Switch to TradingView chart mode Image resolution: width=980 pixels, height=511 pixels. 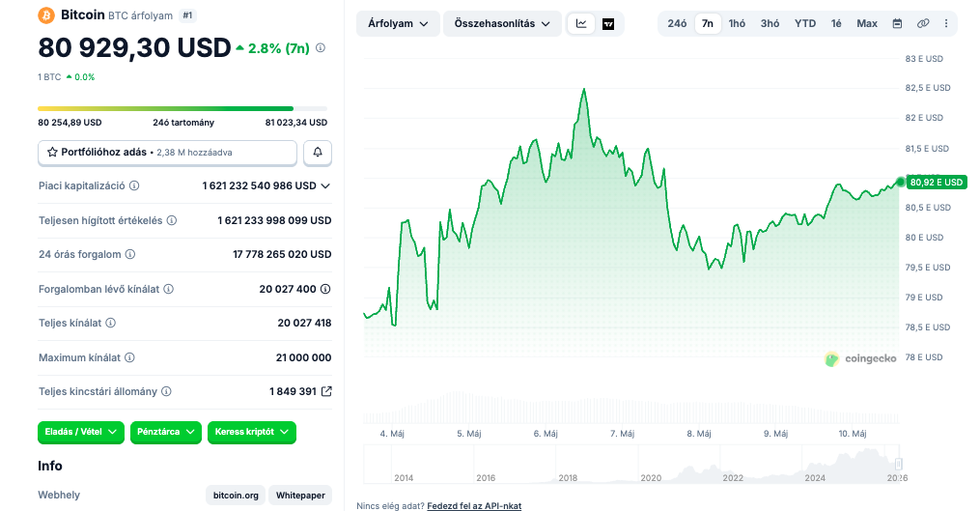[x=608, y=24]
